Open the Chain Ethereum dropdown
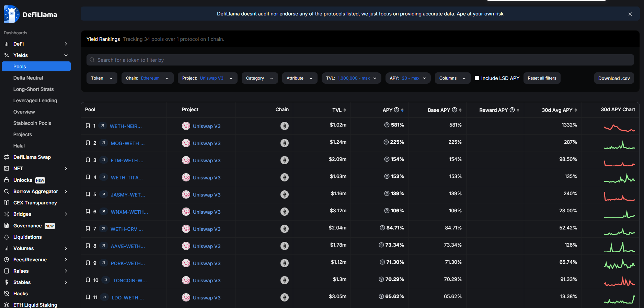The height and width of the screenshot is (308, 644). 147,78
